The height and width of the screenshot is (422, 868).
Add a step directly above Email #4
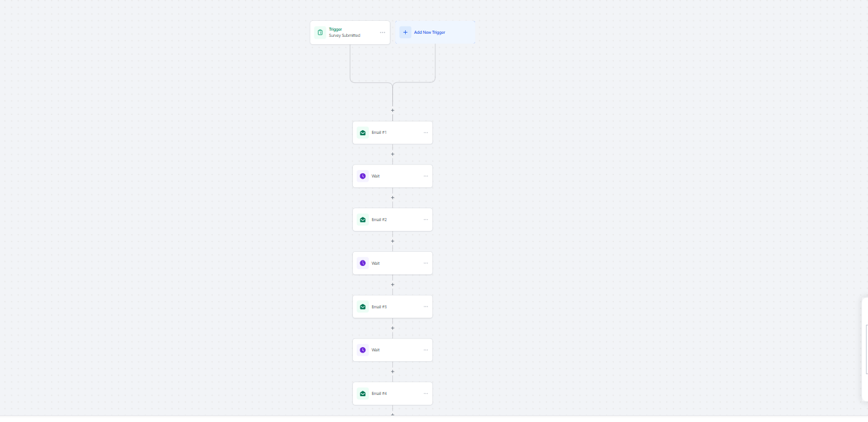pos(393,372)
